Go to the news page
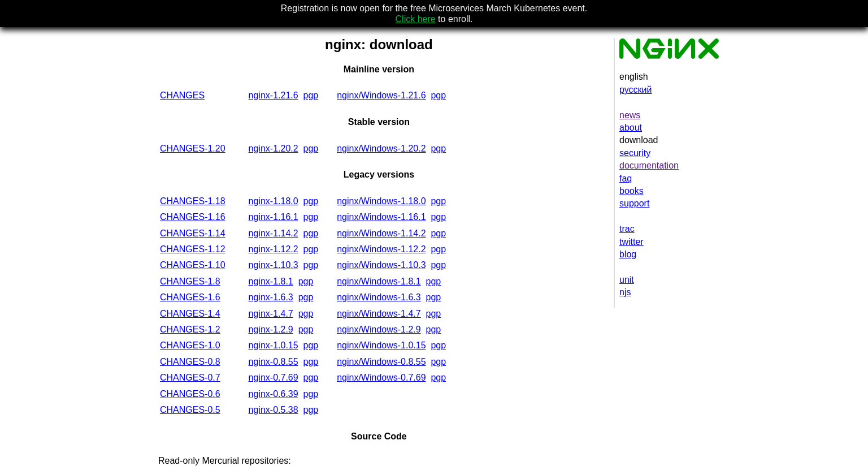 click(x=630, y=115)
